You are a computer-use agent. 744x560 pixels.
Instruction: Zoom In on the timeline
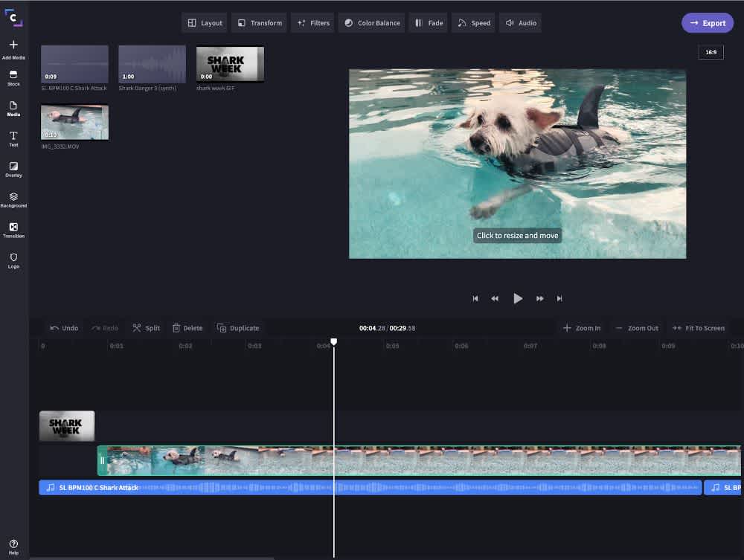(582, 328)
